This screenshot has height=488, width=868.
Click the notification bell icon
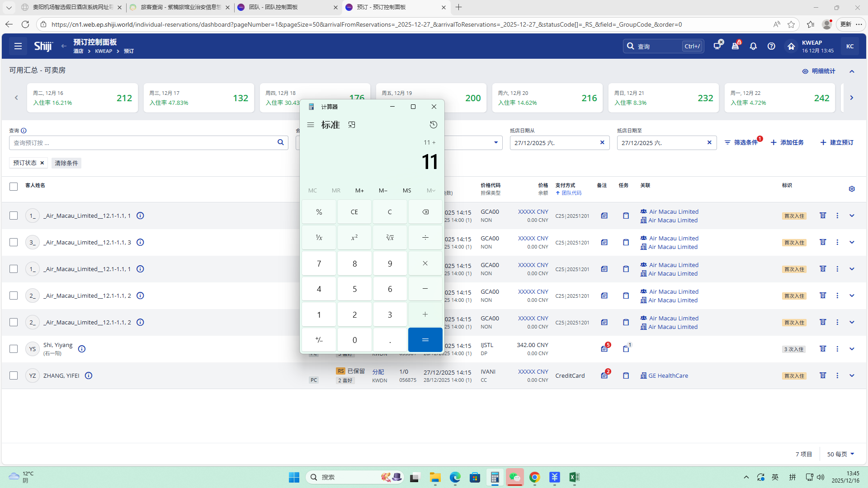tap(753, 46)
